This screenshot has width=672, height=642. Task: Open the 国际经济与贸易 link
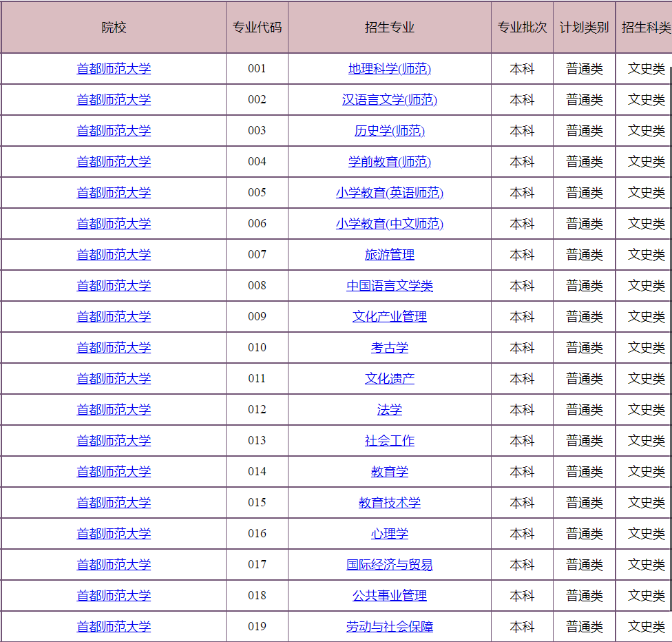coord(390,564)
